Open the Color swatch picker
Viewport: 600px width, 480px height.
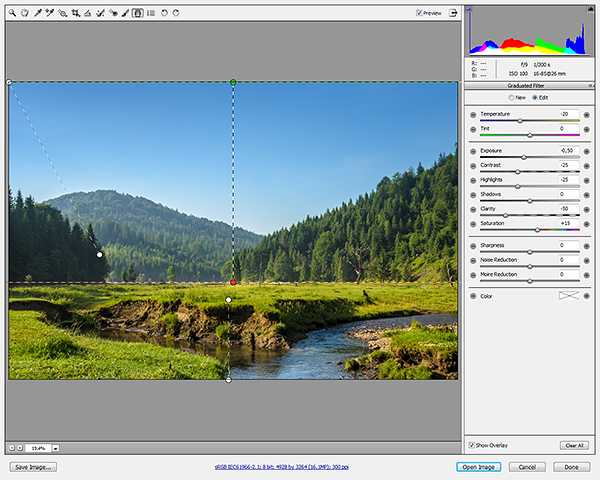pyautogui.click(x=568, y=296)
